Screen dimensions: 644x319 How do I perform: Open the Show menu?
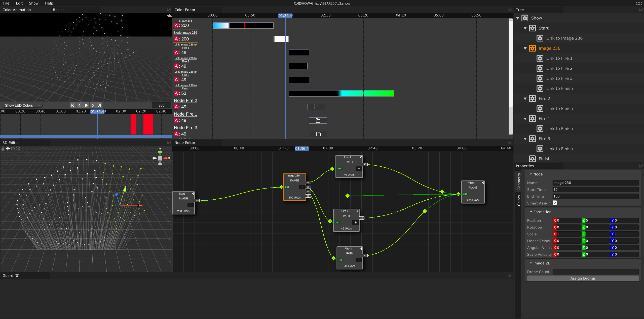(33, 3)
